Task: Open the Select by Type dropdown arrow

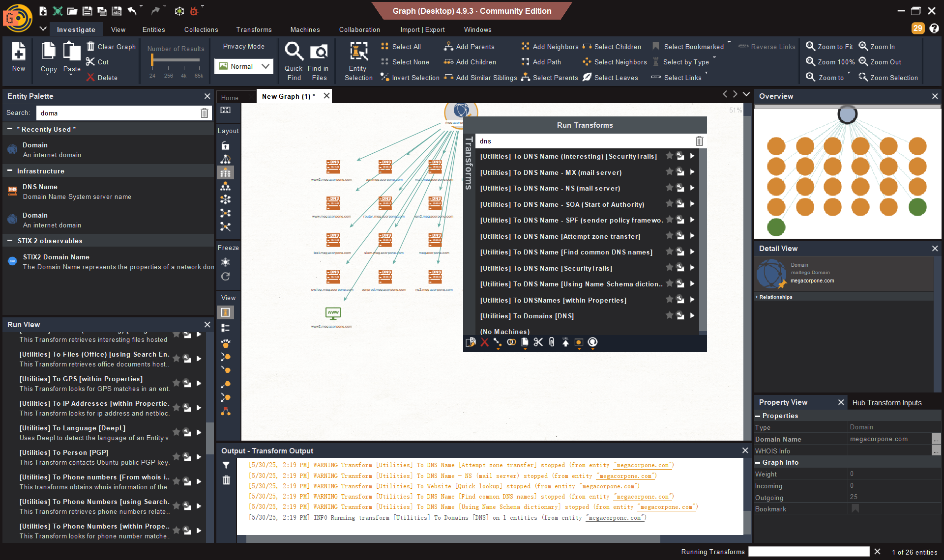Action: [714, 57]
